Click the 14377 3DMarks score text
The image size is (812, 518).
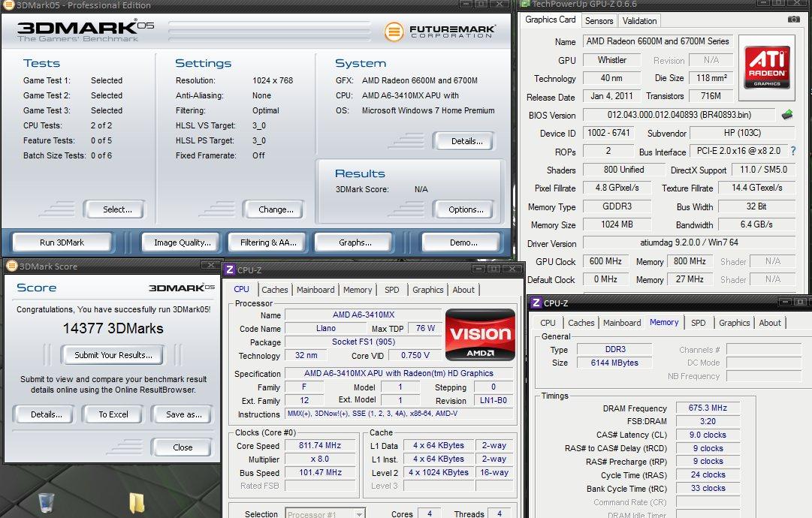coord(113,329)
